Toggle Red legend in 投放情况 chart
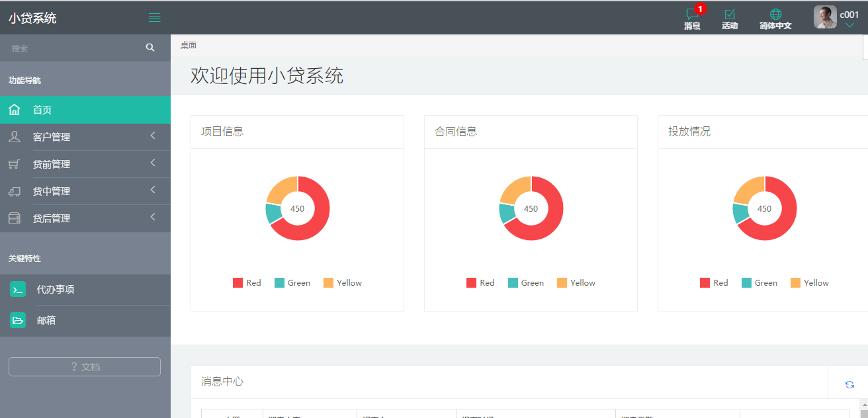The width and height of the screenshot is (868, 418). point(714,282)
